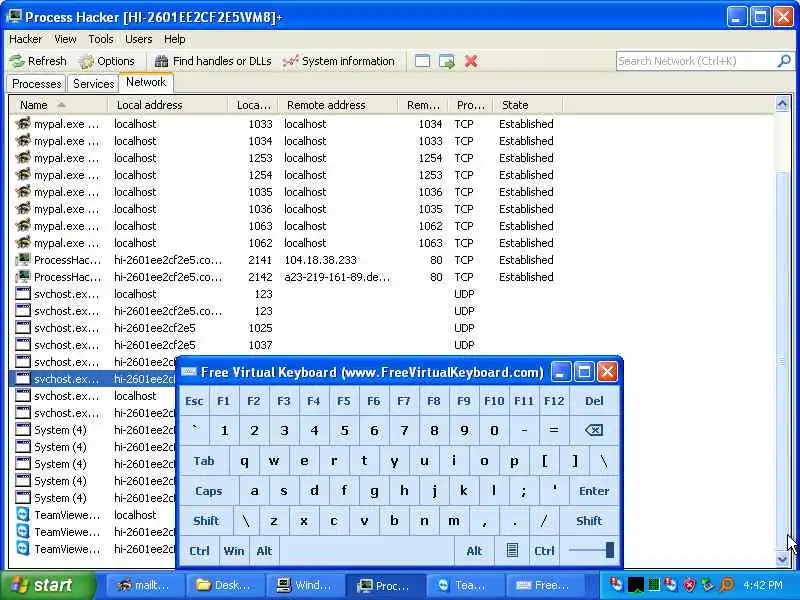Image resolution: width=800 pixels, height=600 pixels.
Task: Click the Enter key on virtual keyboard
Action: pyautogui.click(x=594, y=491)
